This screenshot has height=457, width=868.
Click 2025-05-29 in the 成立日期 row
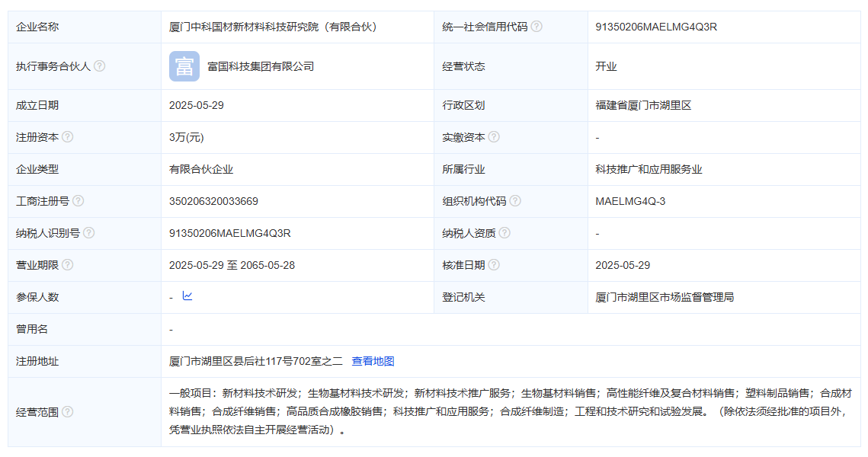[197, 105]
